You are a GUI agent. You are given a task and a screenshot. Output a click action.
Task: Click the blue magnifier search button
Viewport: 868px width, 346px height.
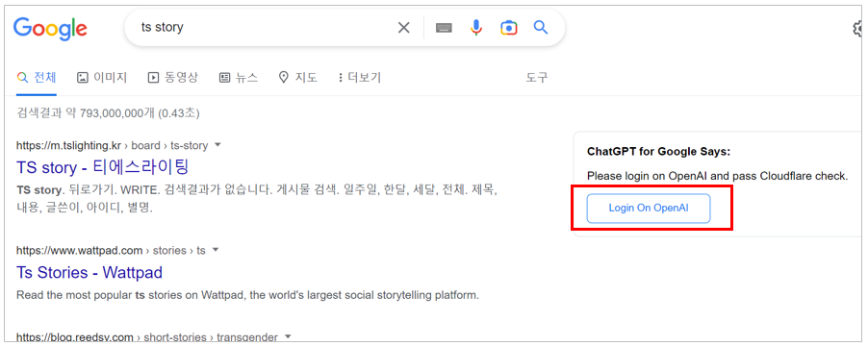pyautogui.click(x=541, y=27)
